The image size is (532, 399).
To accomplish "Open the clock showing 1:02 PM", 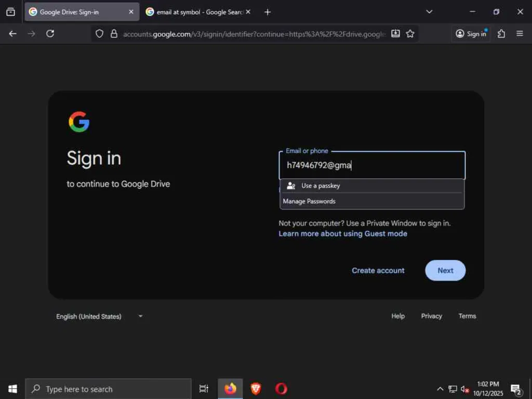I will (x=488, y=389).
